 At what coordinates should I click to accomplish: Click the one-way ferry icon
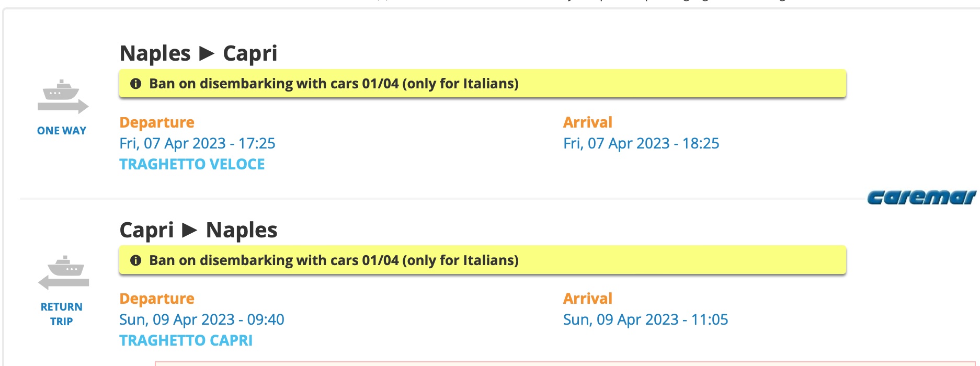63,97
